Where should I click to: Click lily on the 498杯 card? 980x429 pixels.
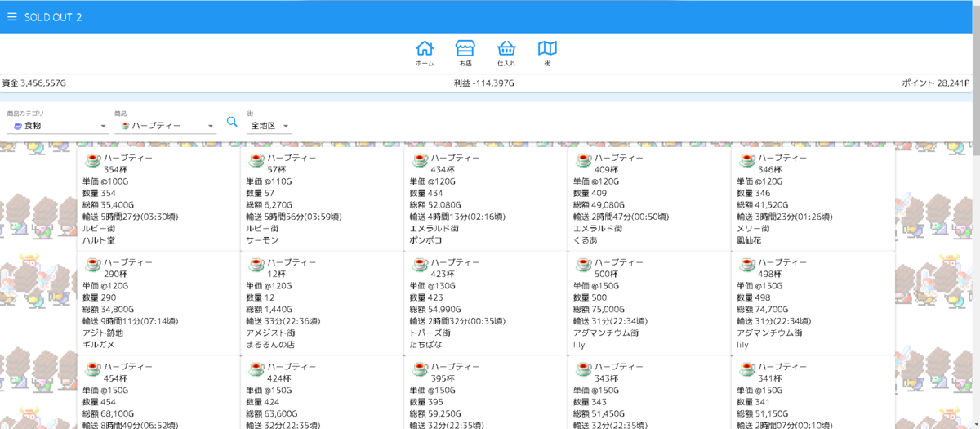point(743,345)
